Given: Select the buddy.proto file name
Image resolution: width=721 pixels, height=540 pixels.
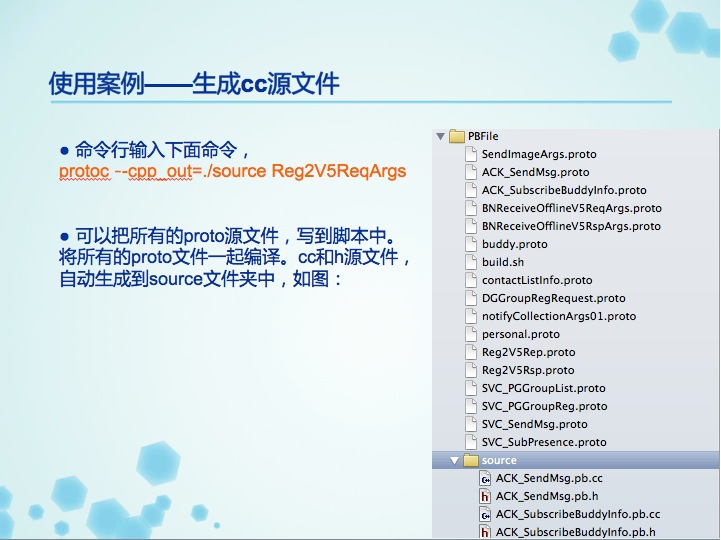Looking at the screenshot, I should pyautogui.click(x=515, y=244).
